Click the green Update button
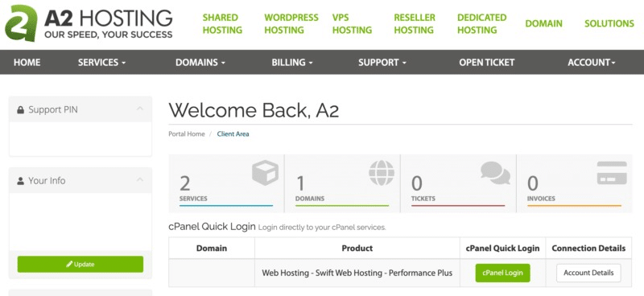Image resolution: width=644 pixels, height=296 pixels. point(80,265)
